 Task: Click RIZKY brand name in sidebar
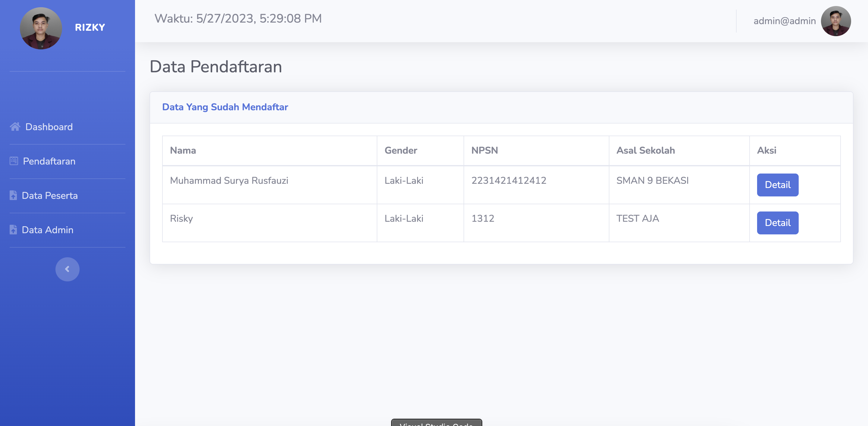90,28
